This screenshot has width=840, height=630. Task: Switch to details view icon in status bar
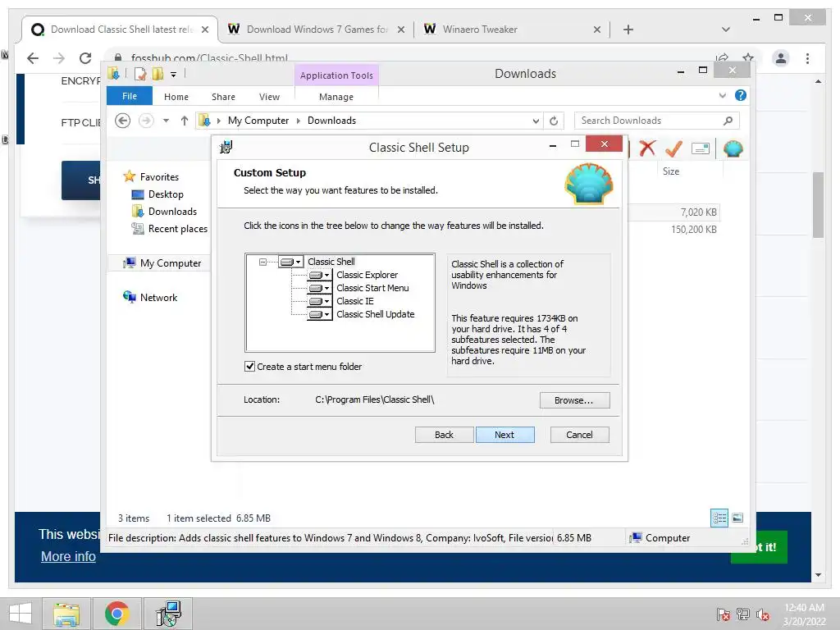pyautogui.click(x=719, y=518)
